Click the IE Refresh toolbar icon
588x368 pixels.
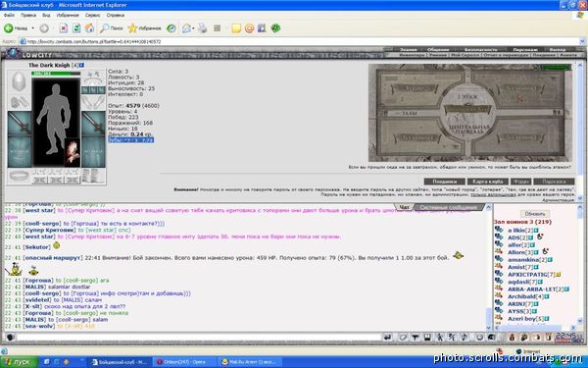point(76,28)
